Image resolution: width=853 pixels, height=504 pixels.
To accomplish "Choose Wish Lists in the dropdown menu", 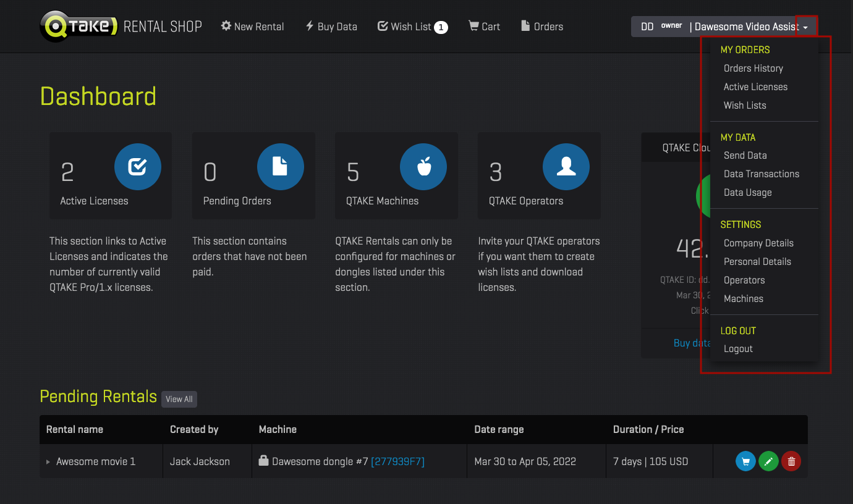I will 745,106.
